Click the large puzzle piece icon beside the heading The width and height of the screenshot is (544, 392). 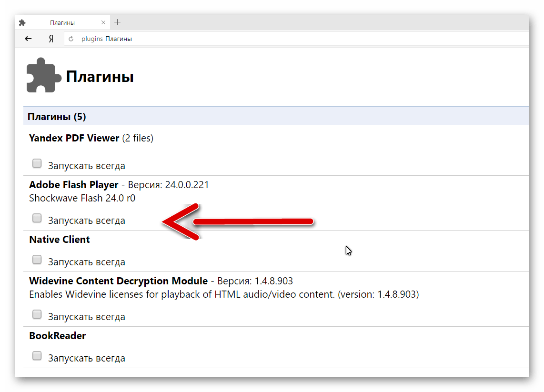tap(43, 76)
